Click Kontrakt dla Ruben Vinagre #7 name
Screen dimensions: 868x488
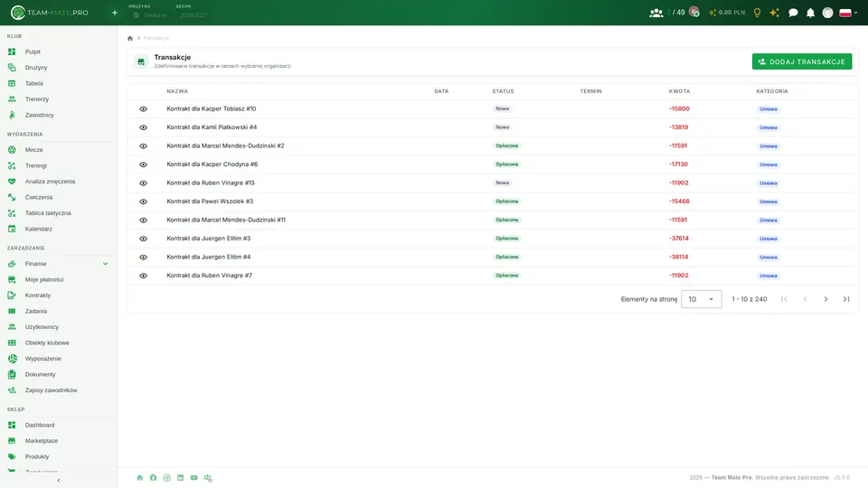coord(209,275)
